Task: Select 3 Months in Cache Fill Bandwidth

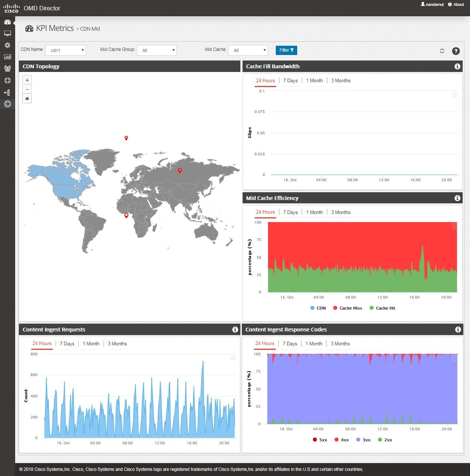Action: 341,80
